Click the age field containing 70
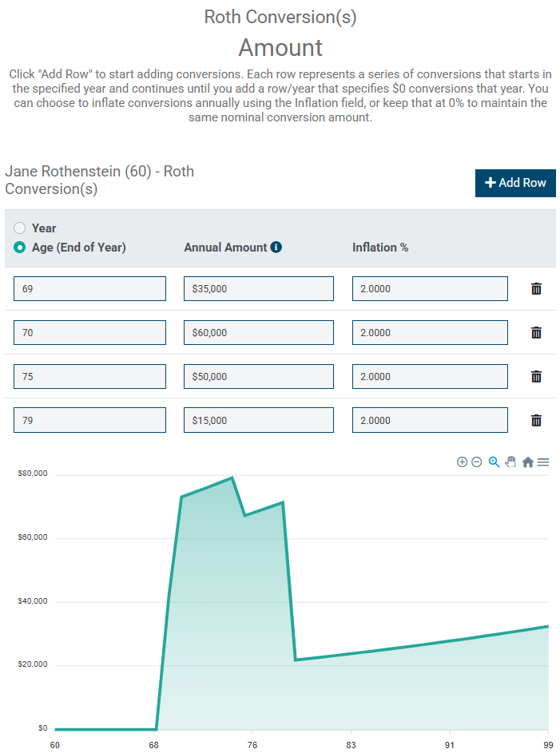The height and width of the screenshot is (753, 560). (89, 332)
